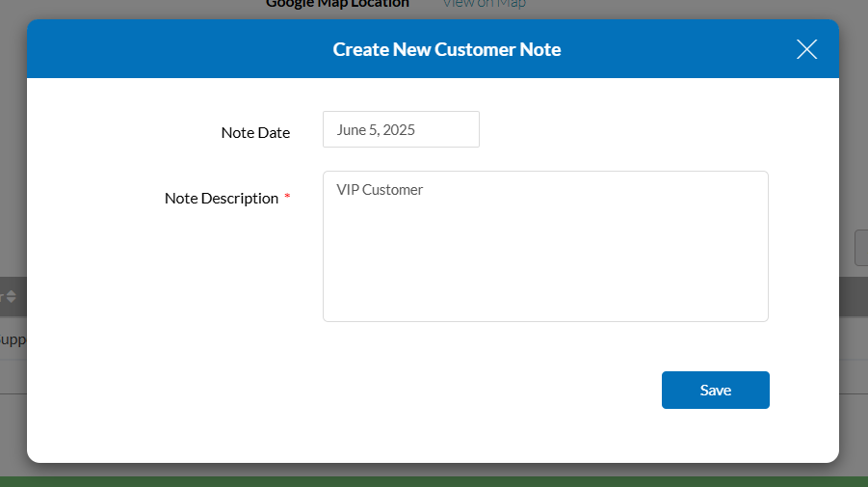Sort column using arrows behind dialog

click(x=11, y=296)
